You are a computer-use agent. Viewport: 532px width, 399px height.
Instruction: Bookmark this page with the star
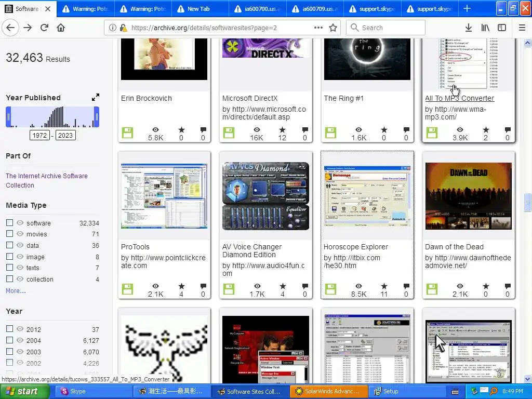click(333, 28)
